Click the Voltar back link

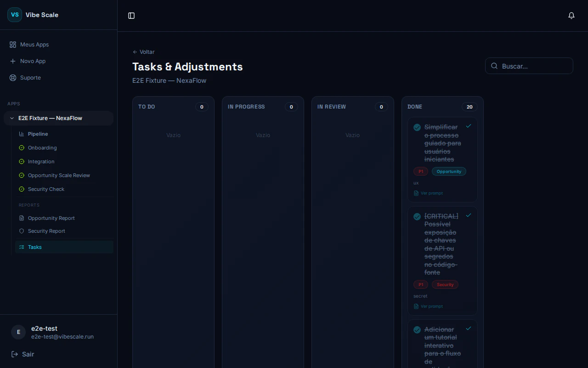click(143, 52)
